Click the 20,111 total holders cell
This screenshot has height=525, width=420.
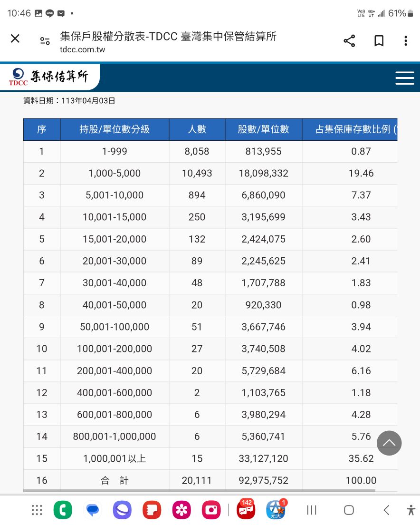tap(197, 480)
